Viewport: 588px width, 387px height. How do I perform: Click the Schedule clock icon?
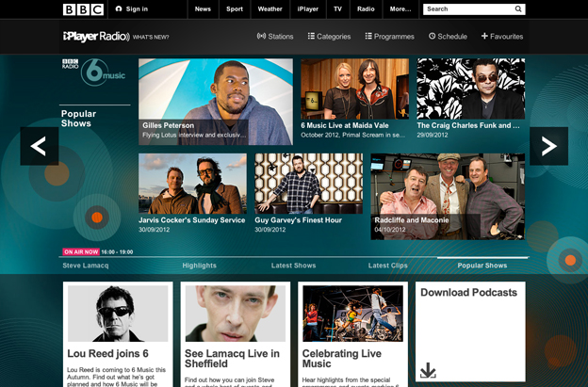(432, 36)
